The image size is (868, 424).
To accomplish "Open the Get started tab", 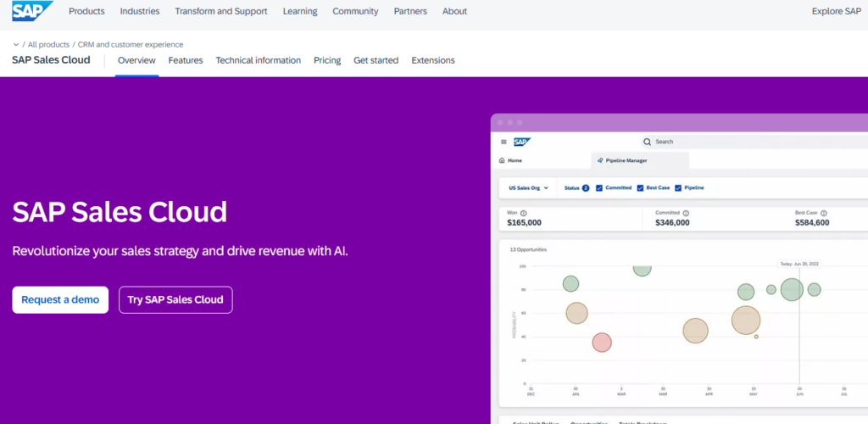I will 376,60.
